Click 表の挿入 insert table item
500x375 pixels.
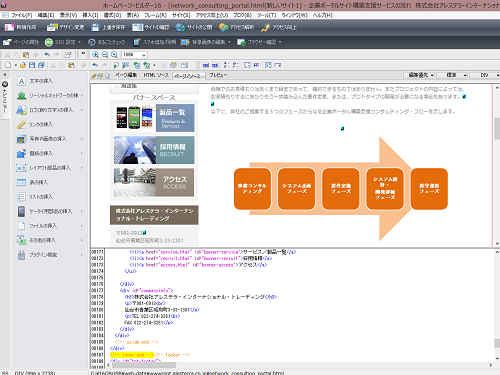click(x=33, y=182)
